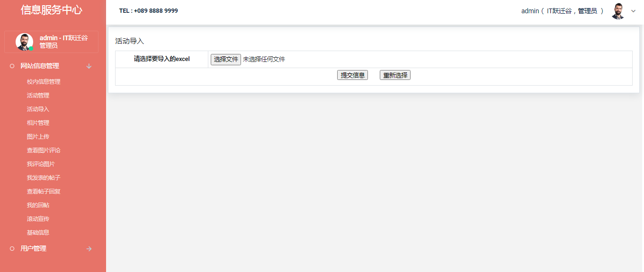
Task: Click the circle icon beside 网站信息管理
Action: (12, 66)
